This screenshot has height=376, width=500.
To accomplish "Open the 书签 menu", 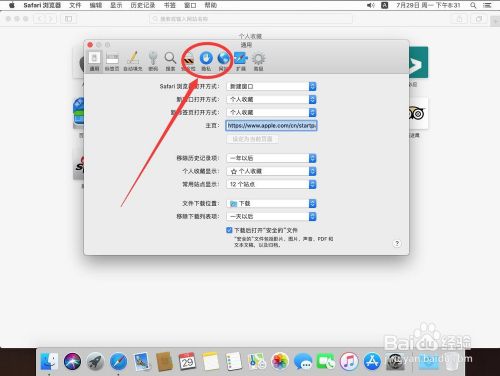I will pyautogui.click(x=170, y=5).
